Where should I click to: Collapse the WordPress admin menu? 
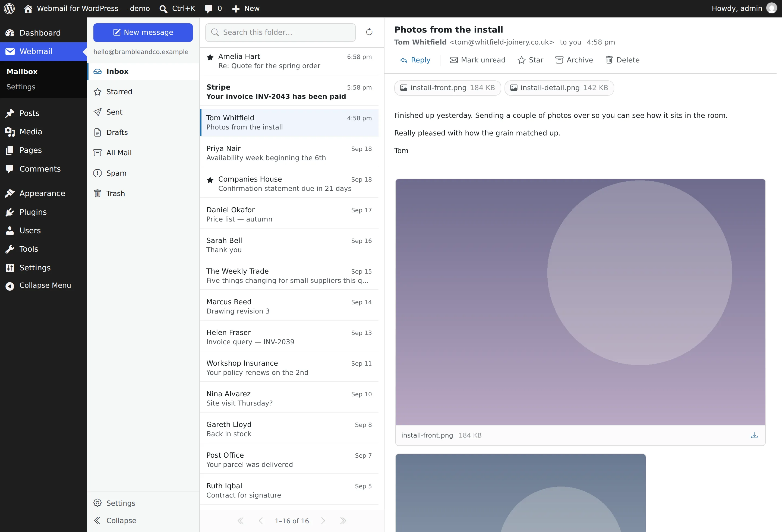(43, 286)
